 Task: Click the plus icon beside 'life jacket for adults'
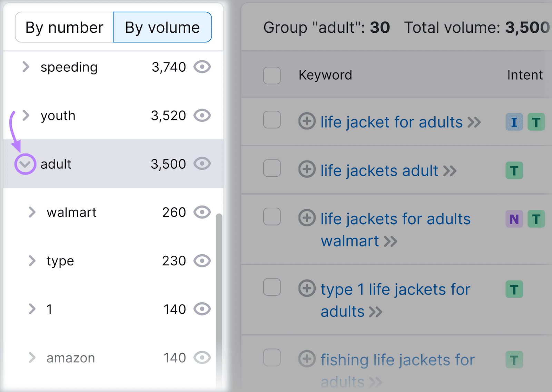pos(306,121)
